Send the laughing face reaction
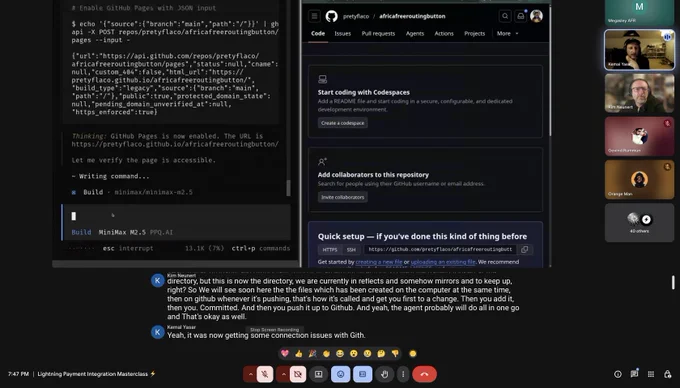 340,354
